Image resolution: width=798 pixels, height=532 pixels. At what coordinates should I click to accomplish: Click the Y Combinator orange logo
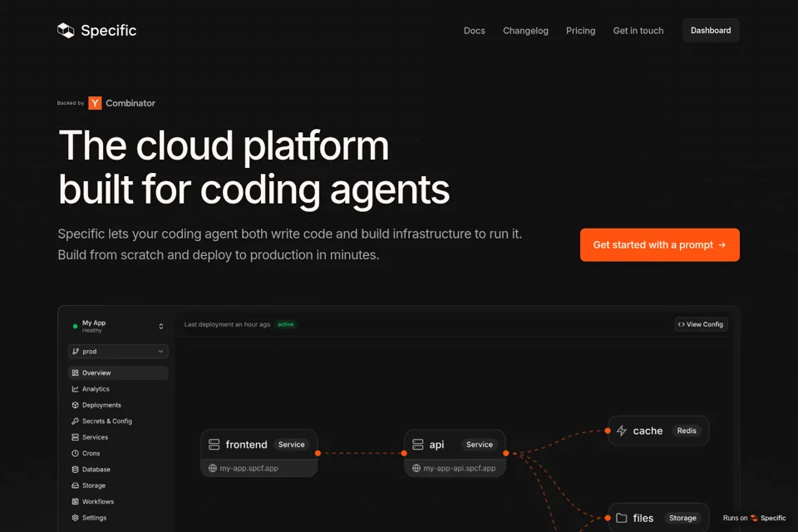tap(95, 103)
